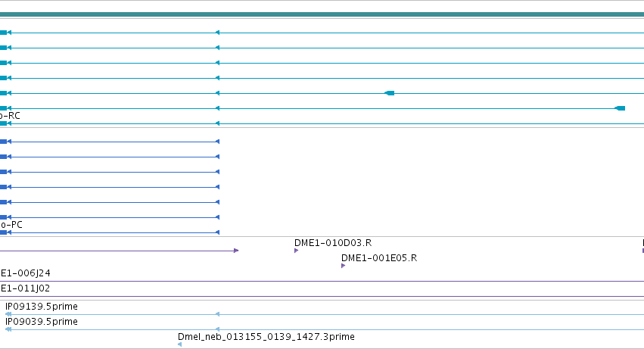Click the arrowhead ending the long purple feature
The image size is (644, 349).
tap(236, 251)
